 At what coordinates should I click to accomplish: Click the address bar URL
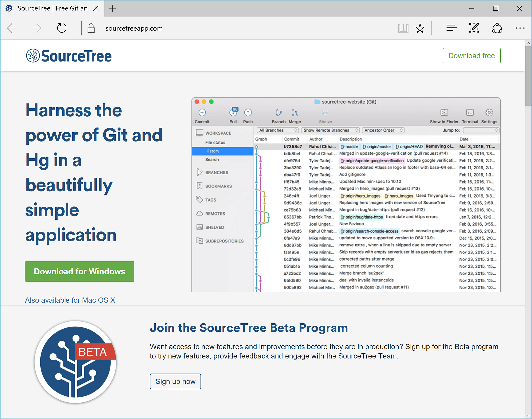(x=134, y=28)
